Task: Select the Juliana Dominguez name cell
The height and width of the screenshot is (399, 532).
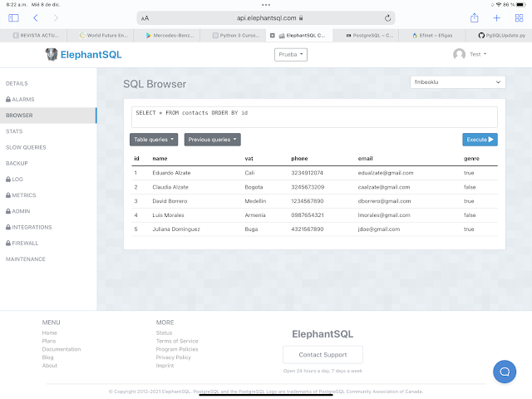Action: (176, 229)
